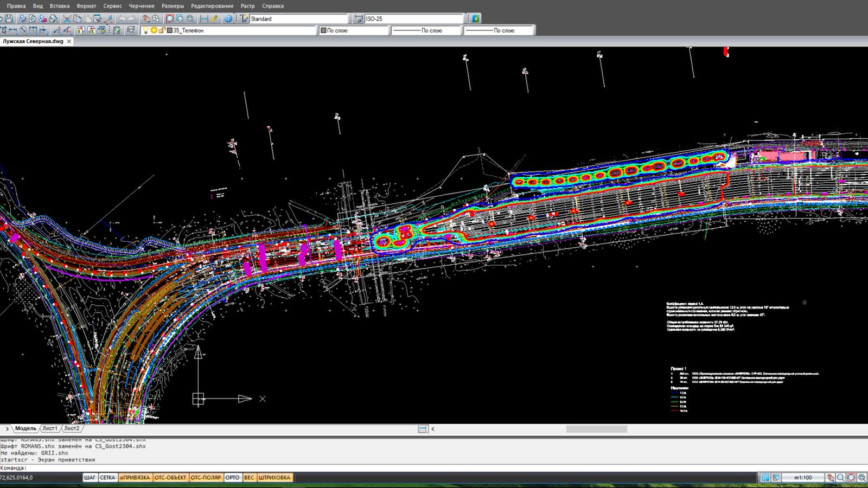
Task: Switch to the Лист1 layout tab
Action: [50, 428]
